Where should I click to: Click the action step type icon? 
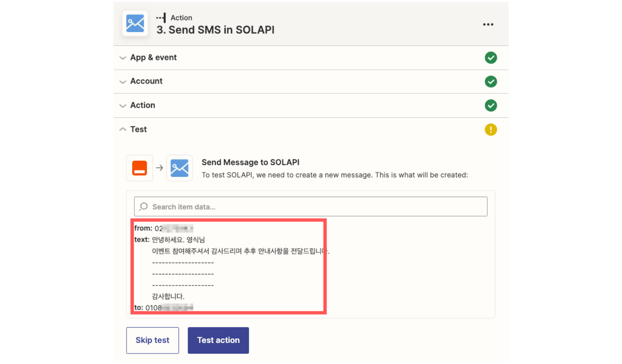pyautogui.click(x=161, y=17)
